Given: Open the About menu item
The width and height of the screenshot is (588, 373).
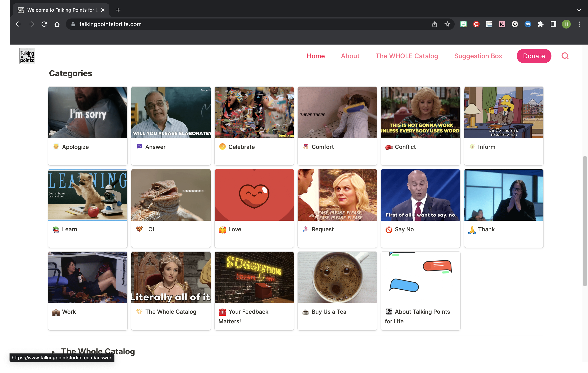Looking at the screenshot, I should coord(350,56).
